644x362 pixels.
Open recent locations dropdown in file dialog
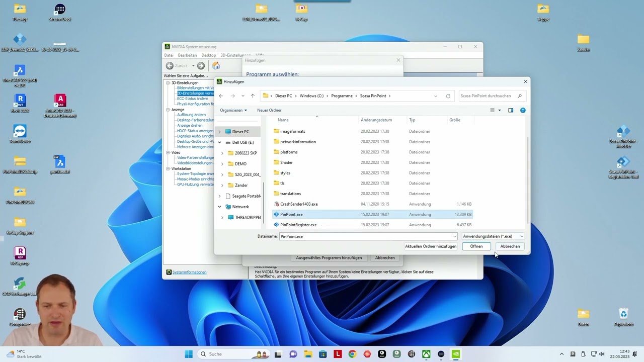tap(243, 96)
